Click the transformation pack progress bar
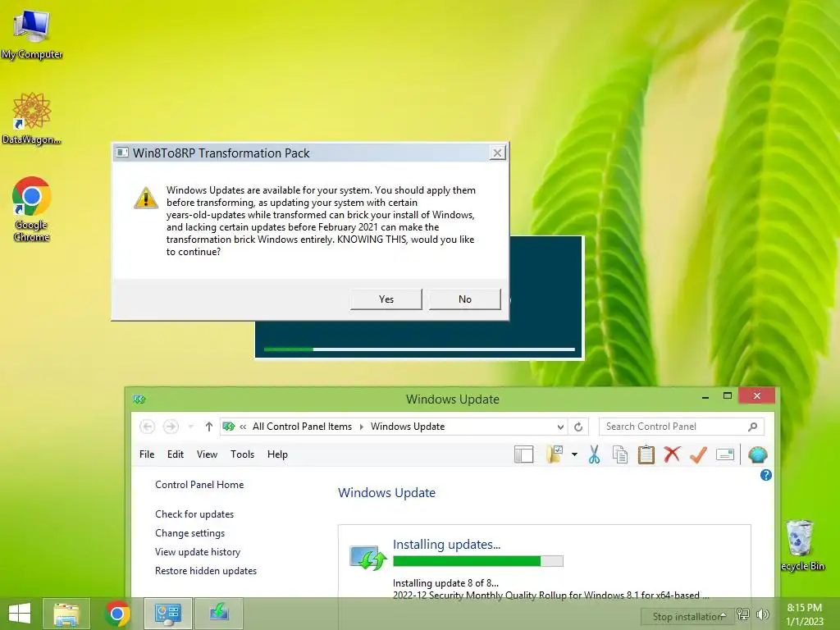Viewport: 840px width, 630px height. point(419,349)
